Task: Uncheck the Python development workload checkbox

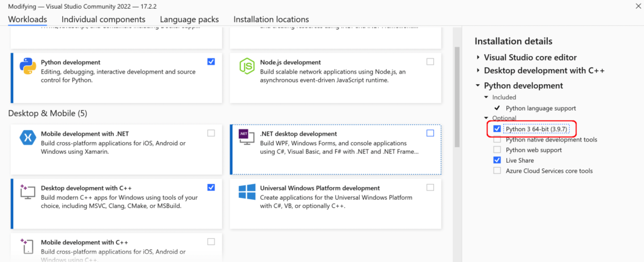Action: point(211,62)
